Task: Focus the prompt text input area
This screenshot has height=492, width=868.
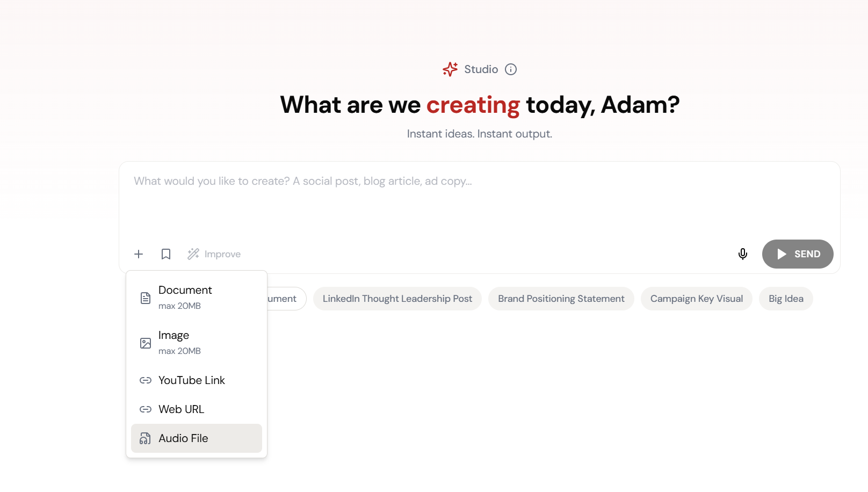Action: [478, 201]
